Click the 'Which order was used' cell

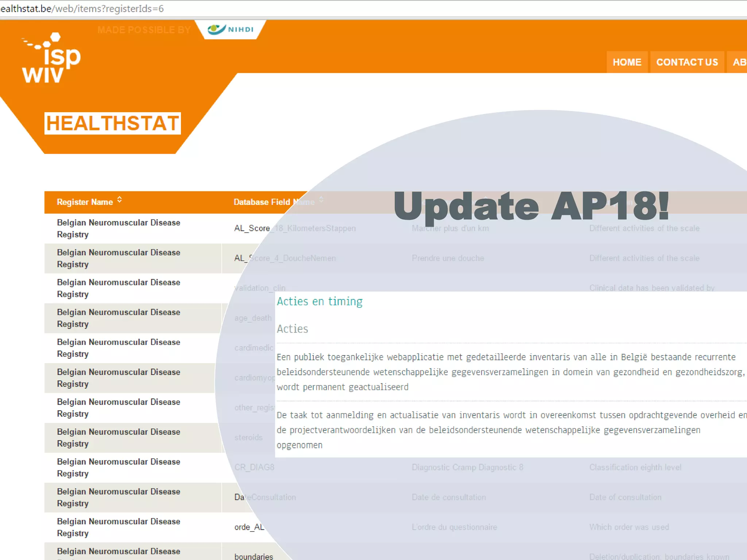[629, 527]
